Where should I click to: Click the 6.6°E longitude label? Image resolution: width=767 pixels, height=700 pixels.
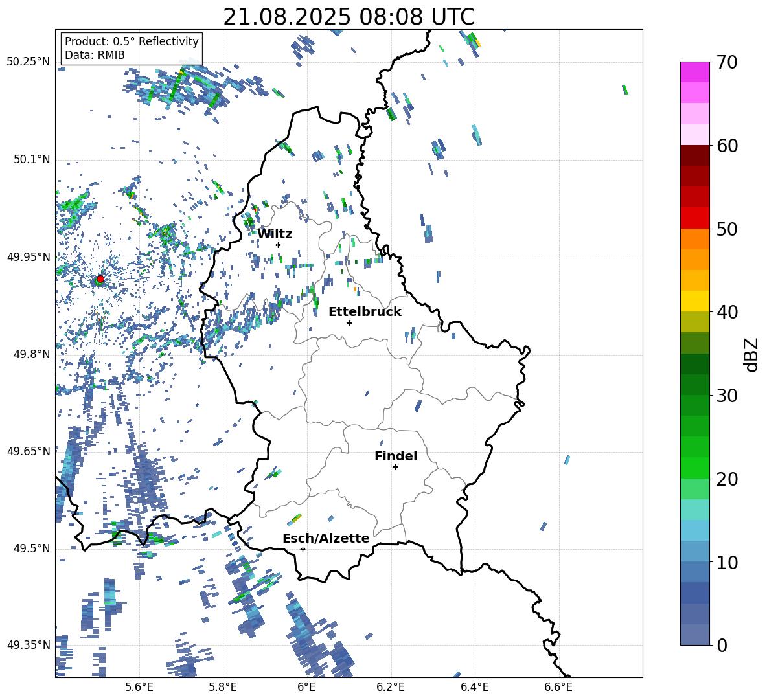pyautogui.click(x=558, y=688)
